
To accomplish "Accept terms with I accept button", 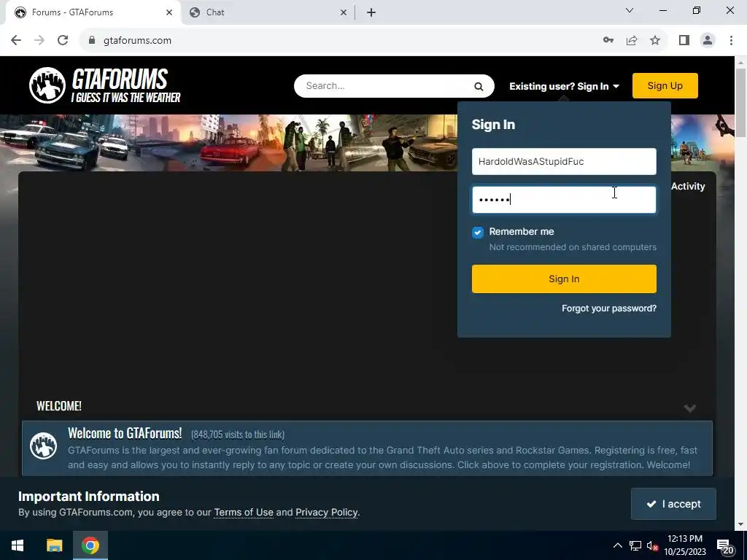I will 673,504.
